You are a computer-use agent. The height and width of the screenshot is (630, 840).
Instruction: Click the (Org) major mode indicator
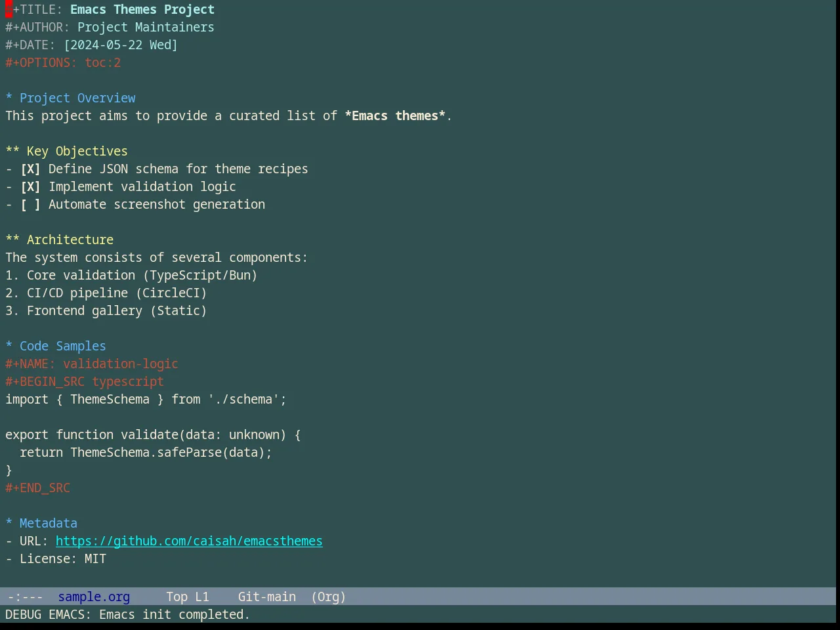coord(328,597)
